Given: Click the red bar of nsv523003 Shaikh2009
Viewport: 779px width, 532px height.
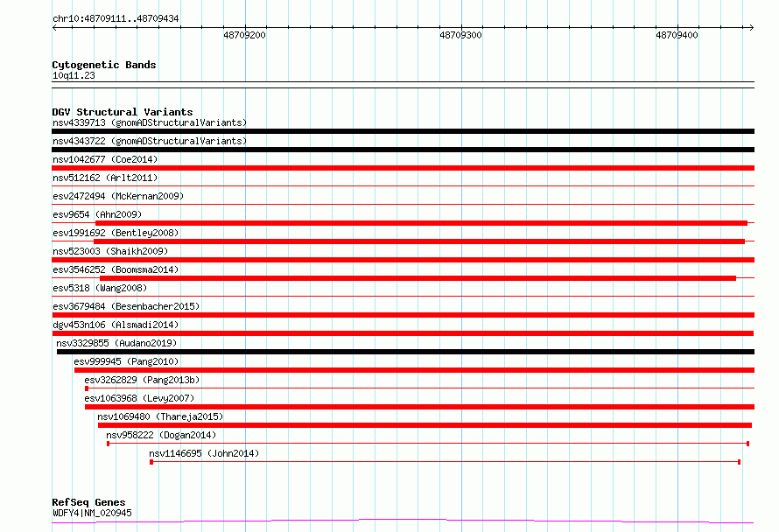Looking at the screenshot, I should (x=403, y=260).
